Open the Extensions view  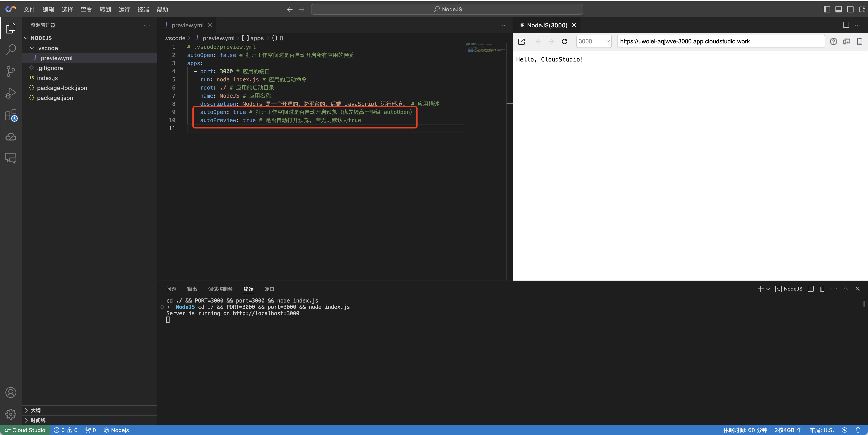(x=11, y=115)
